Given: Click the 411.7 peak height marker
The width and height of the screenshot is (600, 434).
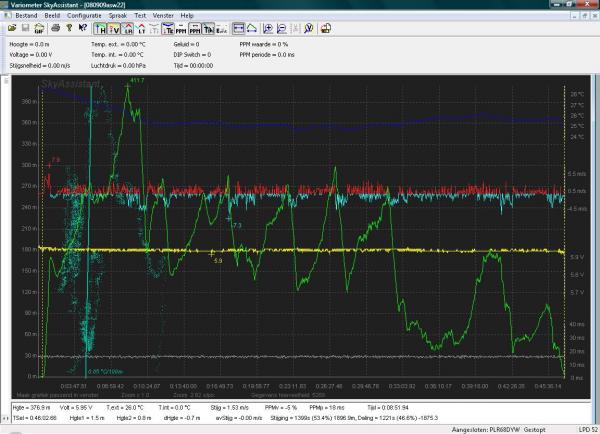Looking at the screenshot, I should 137,80.
